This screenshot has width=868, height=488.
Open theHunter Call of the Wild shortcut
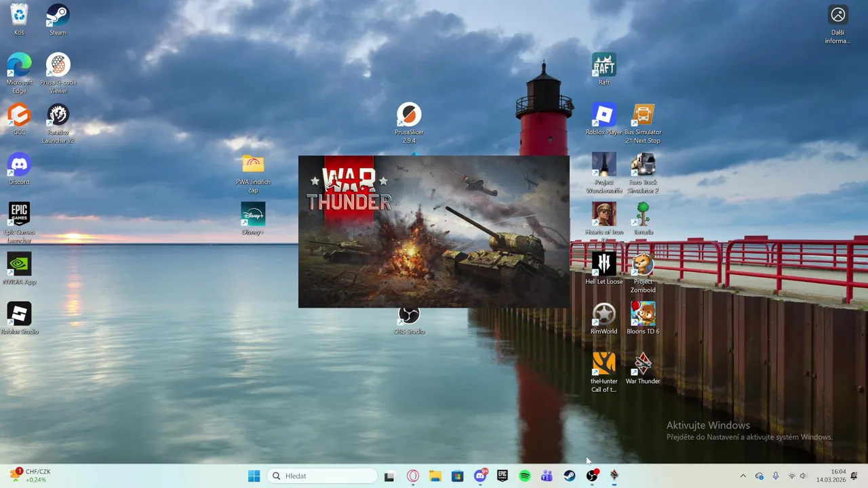click(604, 371)
